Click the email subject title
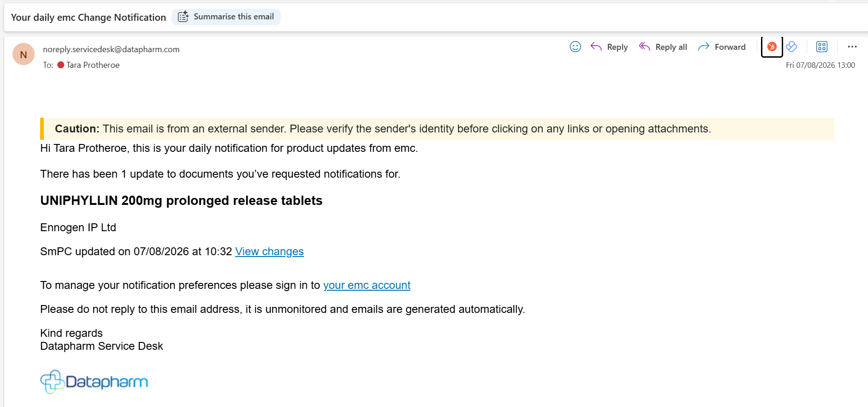The height and width of the screenshot is (407, 868). 89,18
